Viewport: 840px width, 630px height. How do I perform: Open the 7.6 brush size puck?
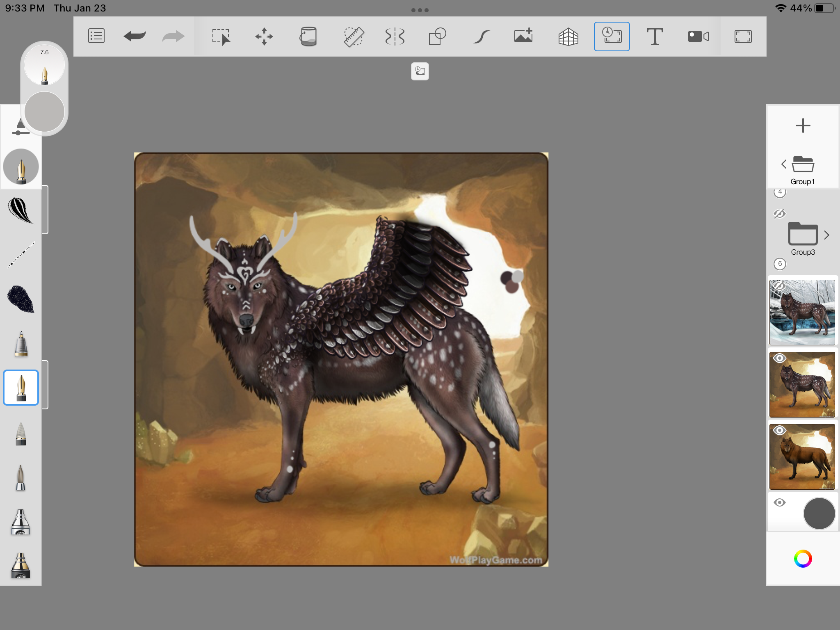click(44, 64)
